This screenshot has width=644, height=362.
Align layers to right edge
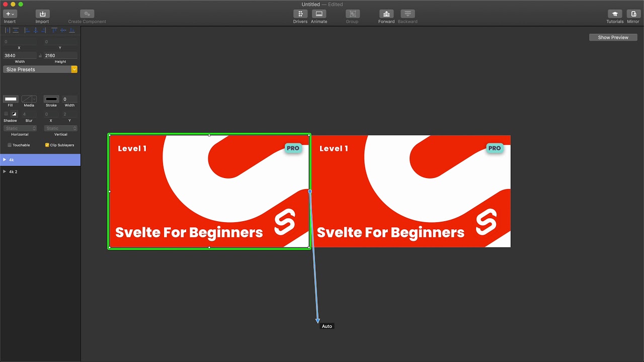(43, 31)
